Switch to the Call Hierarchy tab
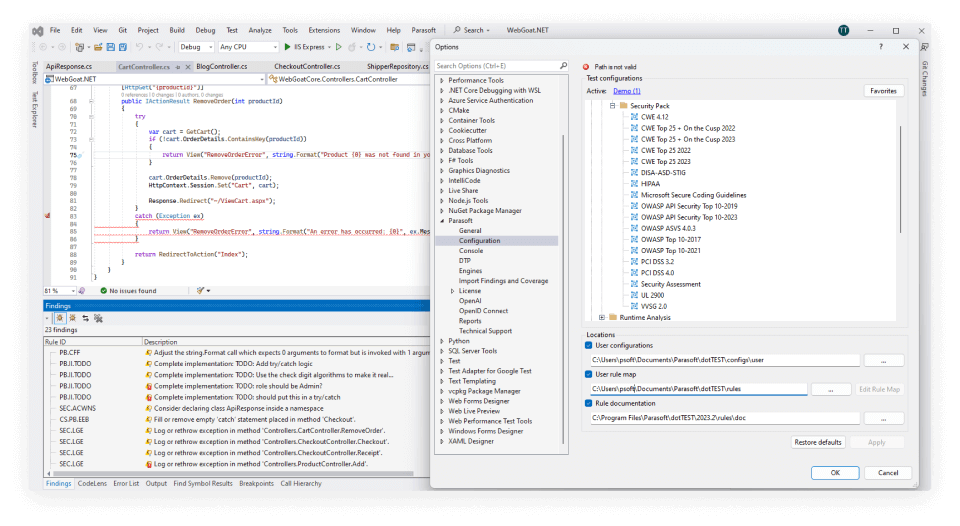 tap(301, 484)
